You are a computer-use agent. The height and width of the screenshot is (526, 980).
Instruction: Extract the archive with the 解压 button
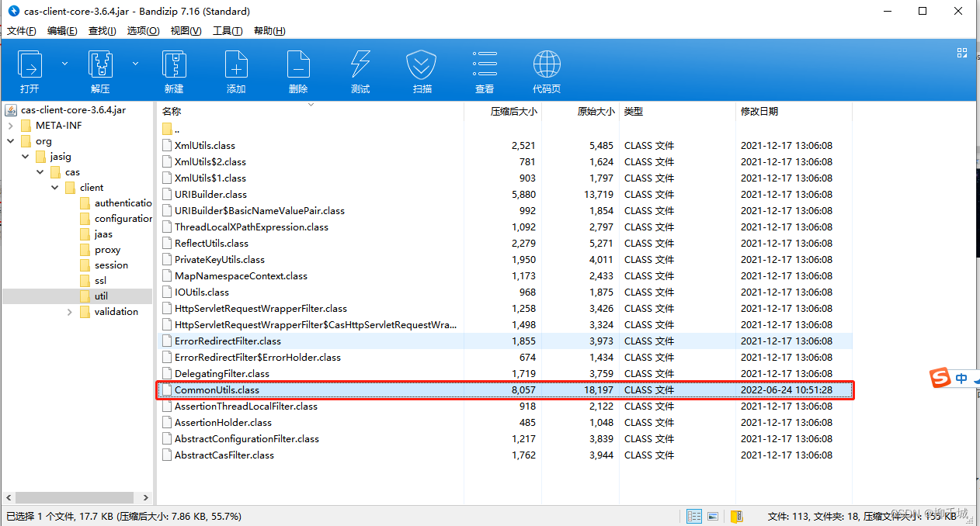click(x=100, y=71)
